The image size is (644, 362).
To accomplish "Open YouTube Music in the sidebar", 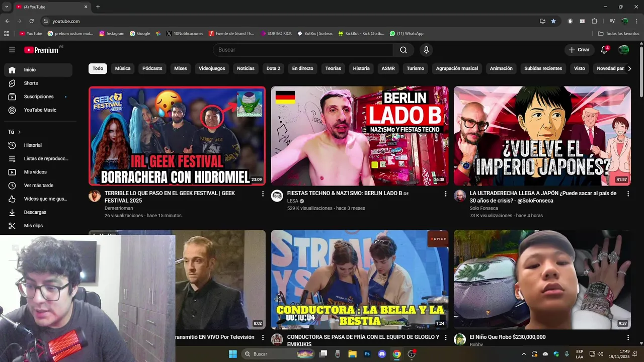I will tap(38, 110).
